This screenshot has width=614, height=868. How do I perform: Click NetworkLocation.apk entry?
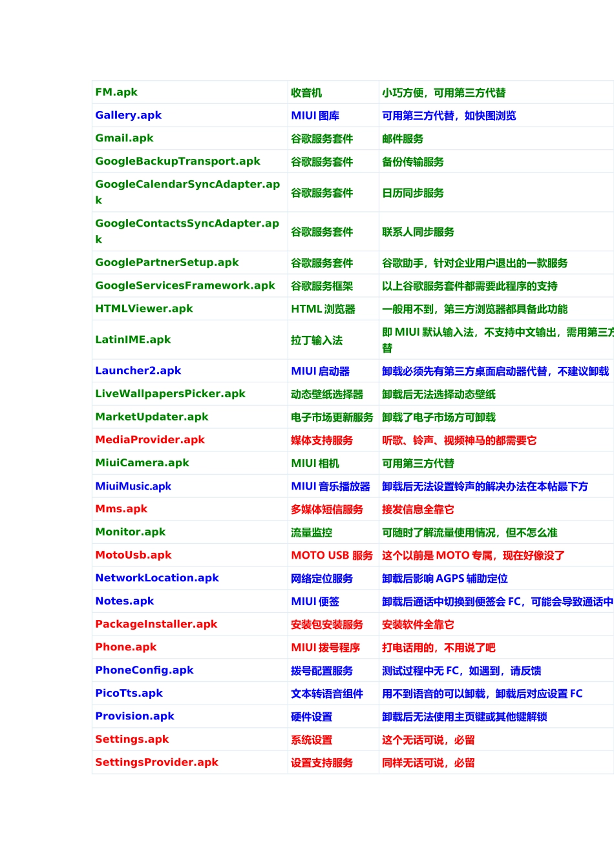[157, 578]
